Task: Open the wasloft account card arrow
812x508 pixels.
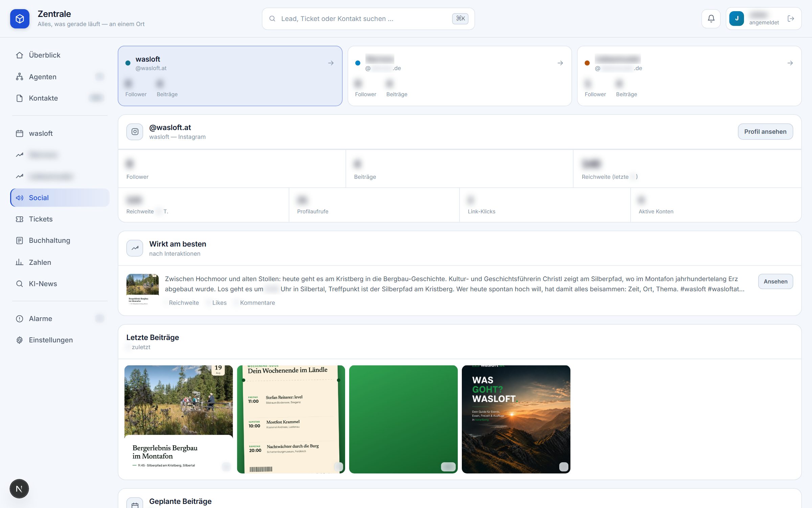Action: pyautogui.click(x=331, y=63)
